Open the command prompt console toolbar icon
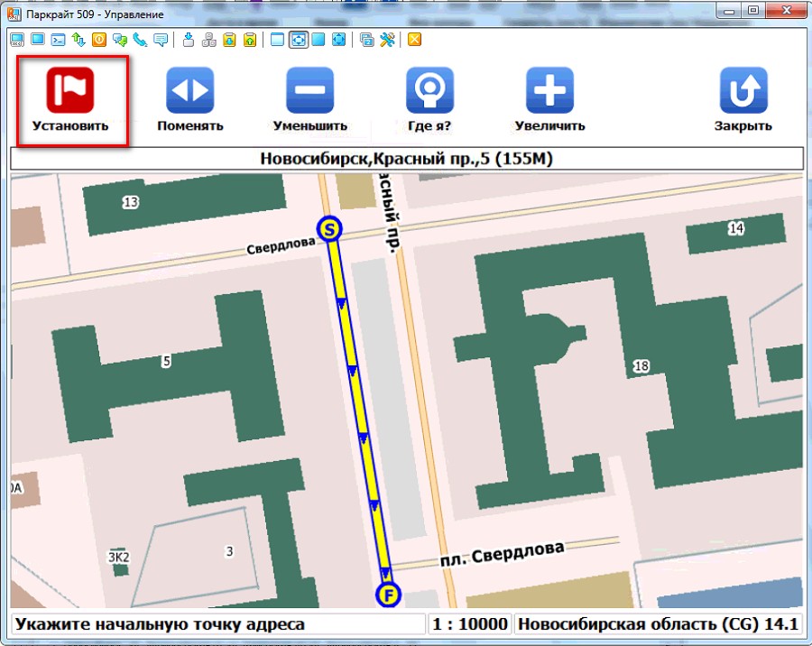812x646 pixels. 58,40
